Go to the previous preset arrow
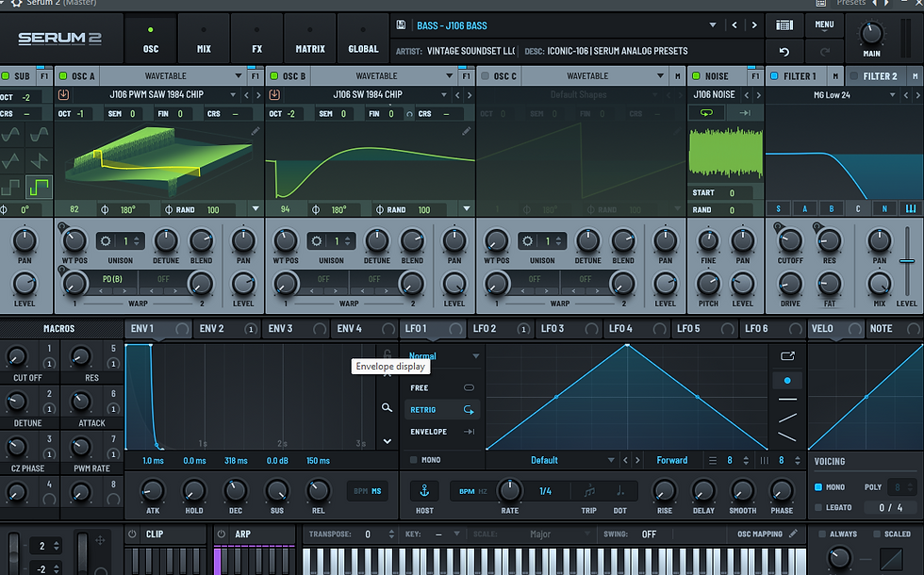The width and height of the screenshot is (924, 575). pos(734,25)
